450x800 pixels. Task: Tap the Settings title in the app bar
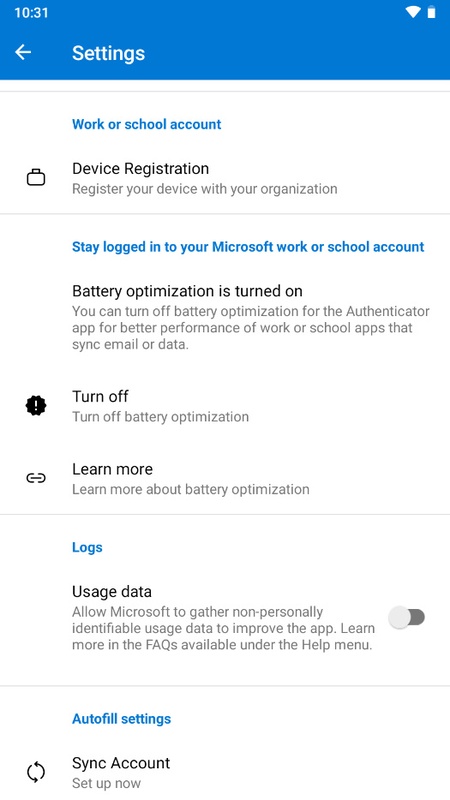click(108, 53)
